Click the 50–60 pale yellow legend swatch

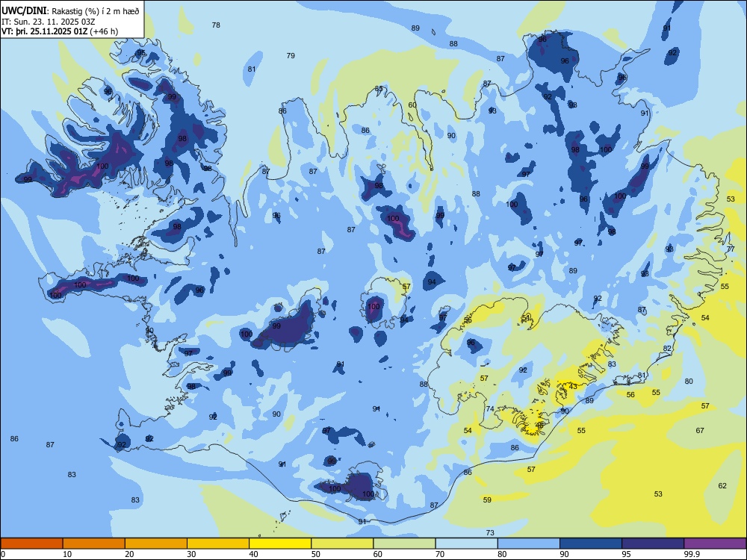(x=342, y=544)
